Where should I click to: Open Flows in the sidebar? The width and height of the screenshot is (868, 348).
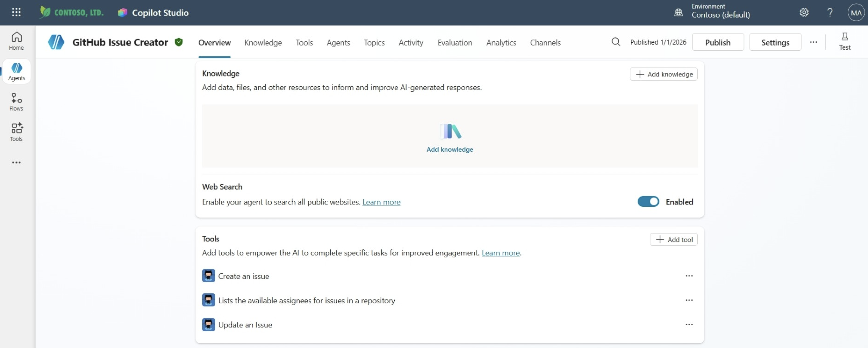(16, 102)
